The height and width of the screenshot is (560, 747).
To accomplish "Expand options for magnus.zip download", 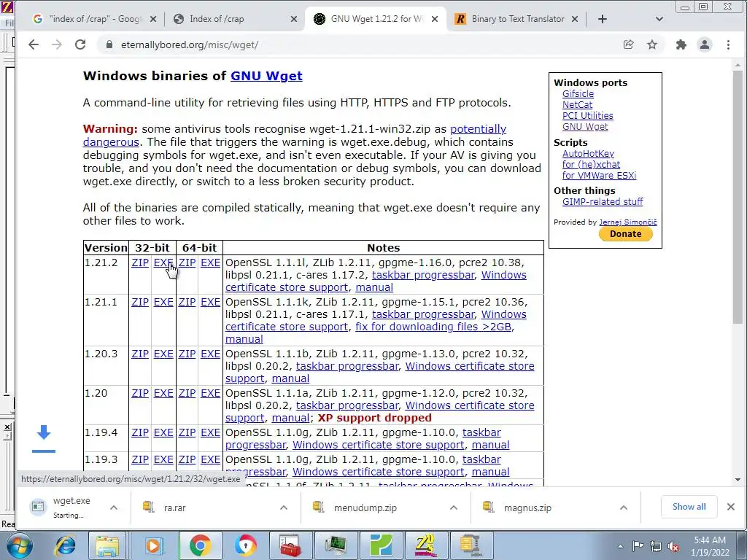I will 623,507.
